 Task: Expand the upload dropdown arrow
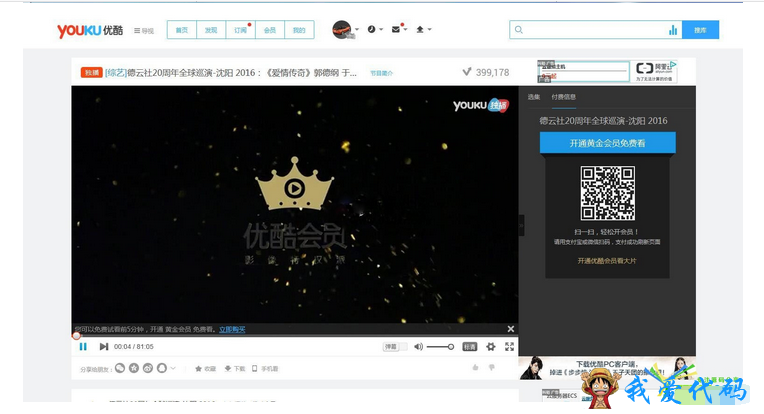[x=430, y=29]
